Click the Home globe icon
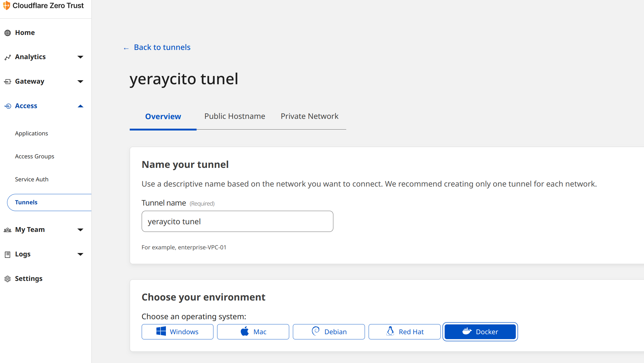The width and height of the screenshot is (644, 363). [x=8, y=33]
